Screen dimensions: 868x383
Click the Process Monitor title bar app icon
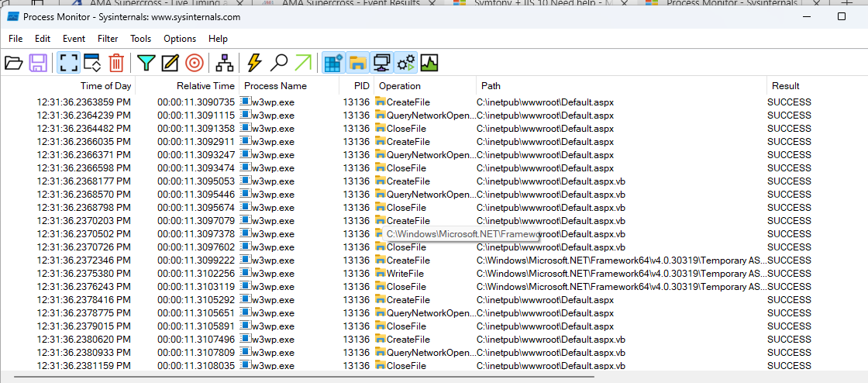[x=12, y=16]
